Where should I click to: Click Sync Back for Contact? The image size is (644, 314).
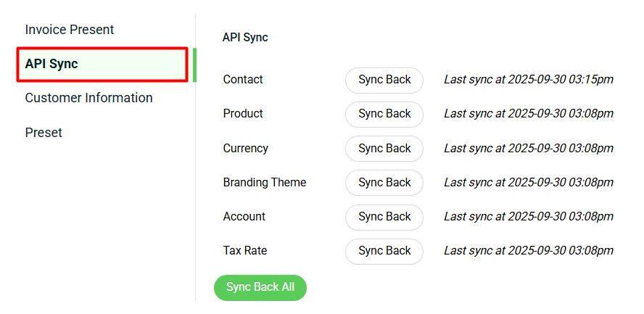pos(384,80)
